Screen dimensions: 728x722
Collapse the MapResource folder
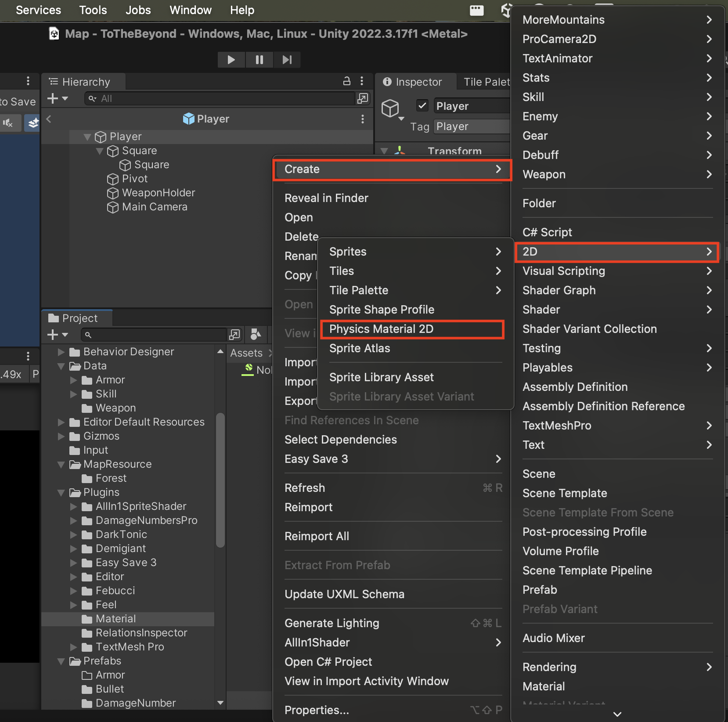(x=61, y=464)
